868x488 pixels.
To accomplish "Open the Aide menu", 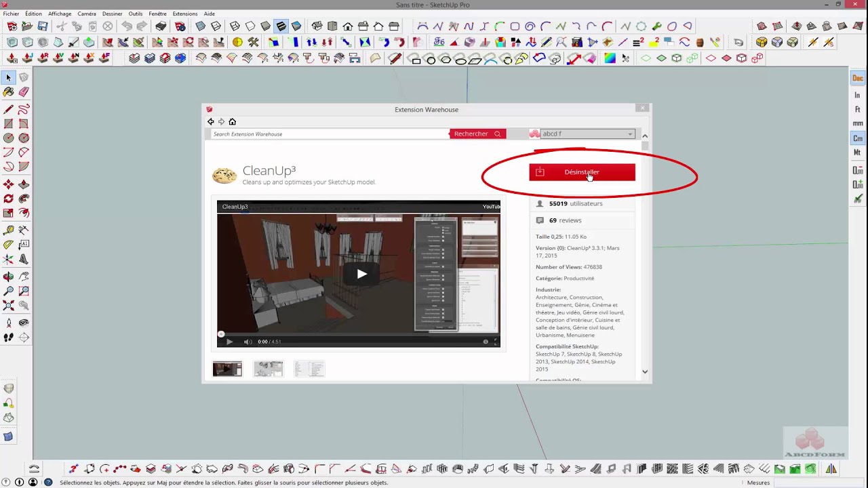I will pos(210,14).
